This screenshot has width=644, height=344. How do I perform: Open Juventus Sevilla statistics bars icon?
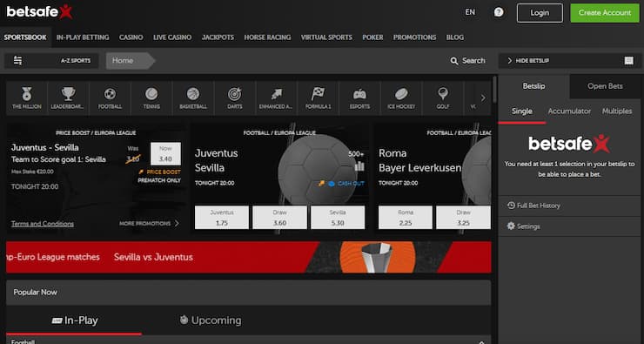[x=359, y=166]
